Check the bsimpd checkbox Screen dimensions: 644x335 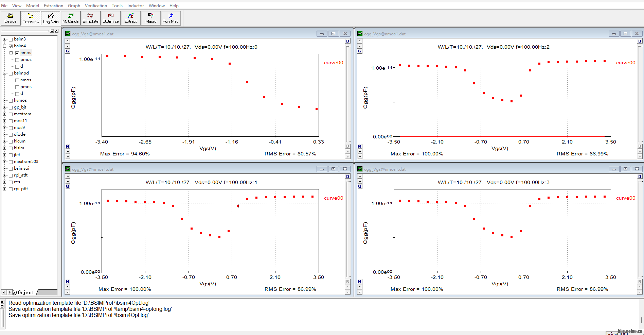[11, 73]
